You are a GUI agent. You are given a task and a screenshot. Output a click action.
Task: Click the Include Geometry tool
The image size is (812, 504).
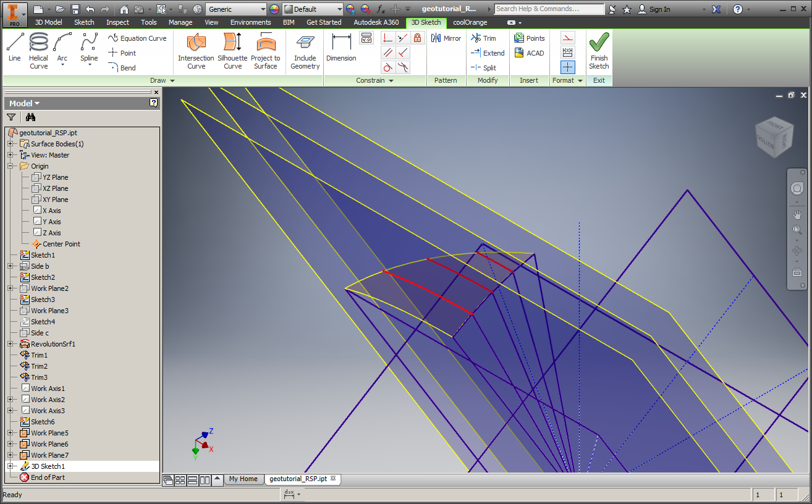(x=305, y=51)
